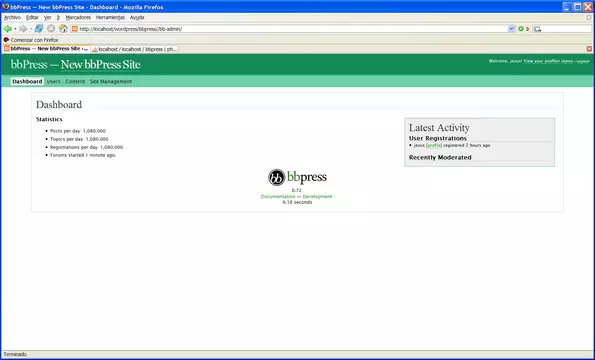
Task: Click the grey Forward arrow button
Action: click(x=23, y=29)
